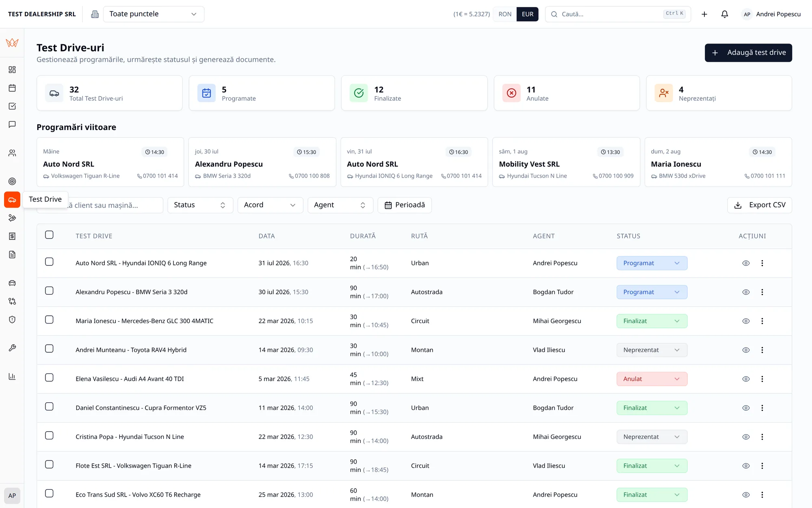Open Maria Ionescu BMW 530d appointment card
812x508 pixels.
point(718,162)
